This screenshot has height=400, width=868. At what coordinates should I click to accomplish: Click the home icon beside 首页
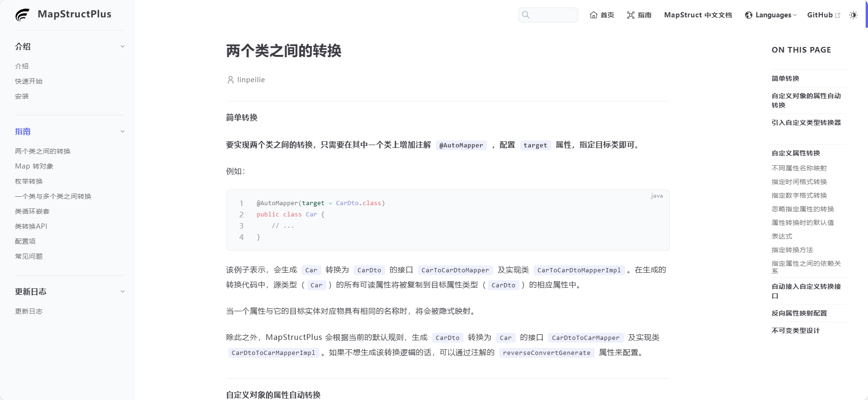click(x=594, y=15)
